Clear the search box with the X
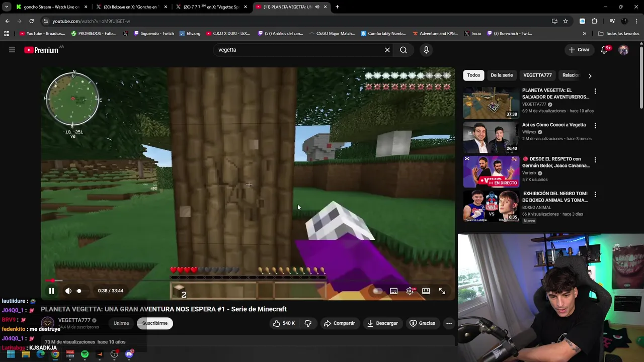This screenshot has width=644, height=362. (x=387, y=50)
